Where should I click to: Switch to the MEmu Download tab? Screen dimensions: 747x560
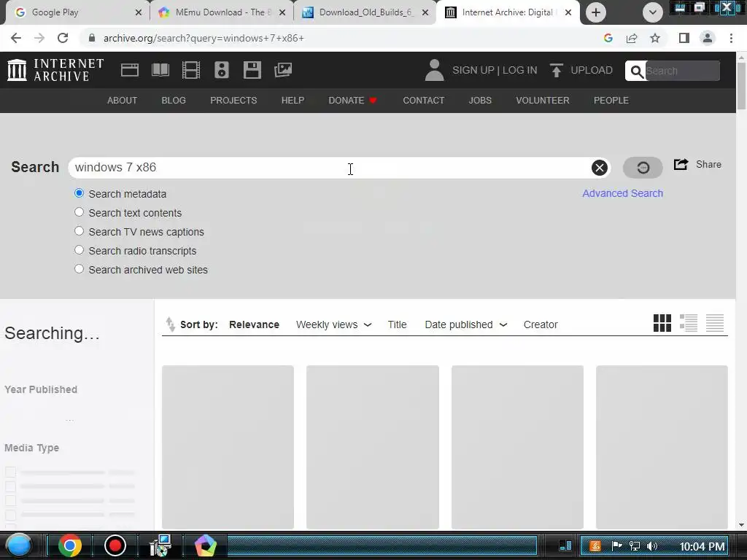222,12
